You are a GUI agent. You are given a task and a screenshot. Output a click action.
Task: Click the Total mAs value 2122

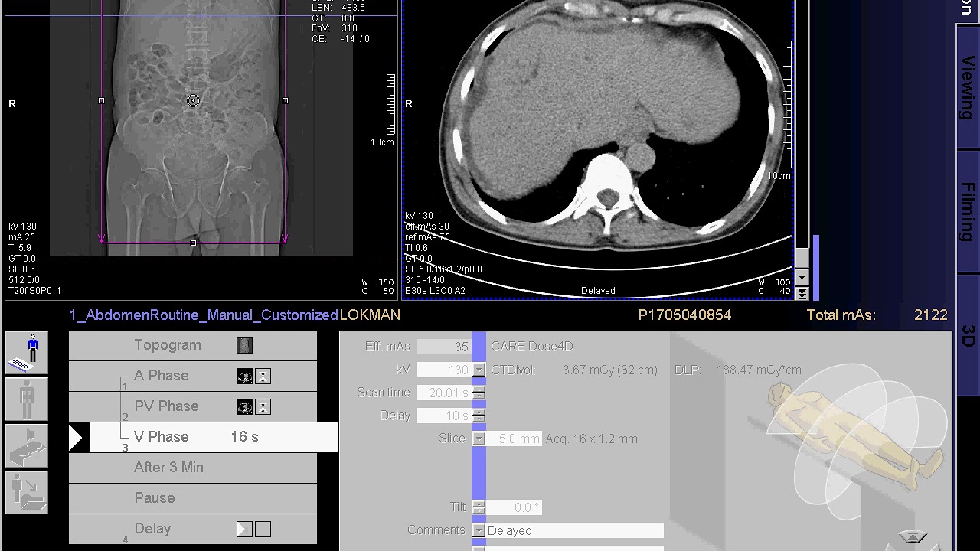pyautogui.click(x=931, y=315)
